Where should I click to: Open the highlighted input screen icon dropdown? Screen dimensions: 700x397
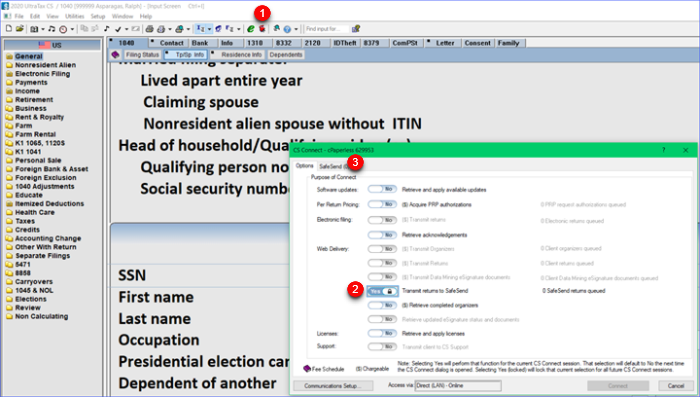point(209,29)
